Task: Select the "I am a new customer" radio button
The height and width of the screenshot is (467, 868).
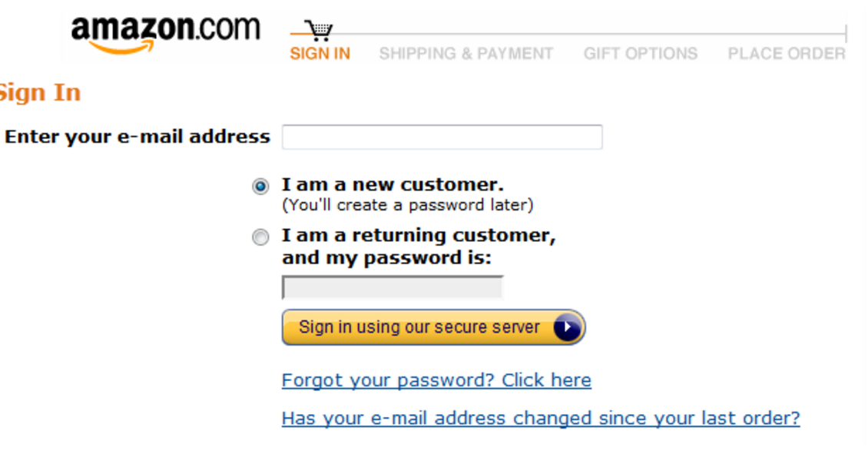Action: (261, 187)
